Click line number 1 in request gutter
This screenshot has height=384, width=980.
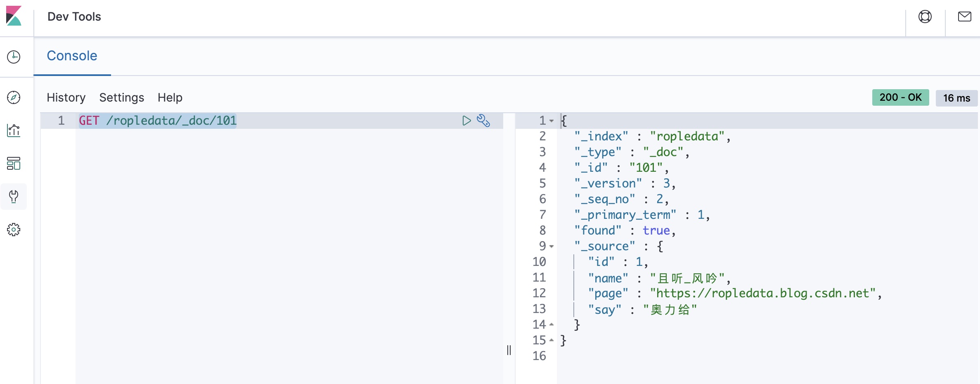[x=61, y=121]
